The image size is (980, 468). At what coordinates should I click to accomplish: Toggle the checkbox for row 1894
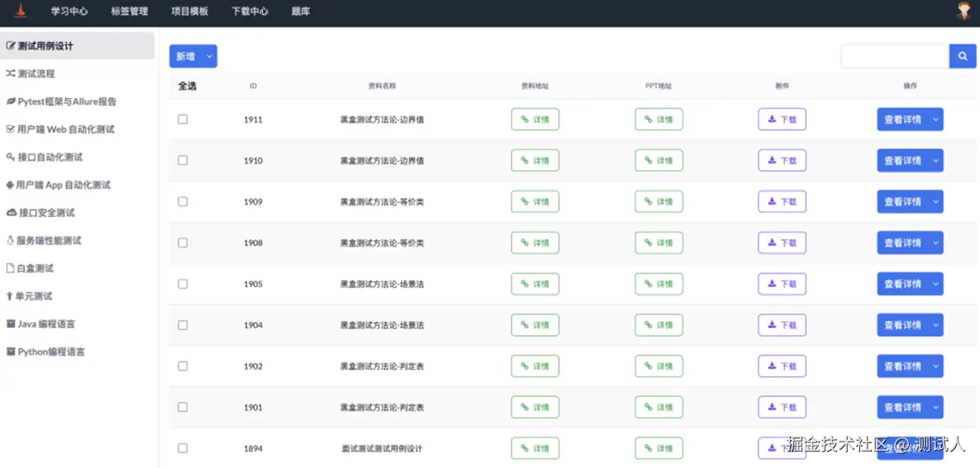coord(183,448)
